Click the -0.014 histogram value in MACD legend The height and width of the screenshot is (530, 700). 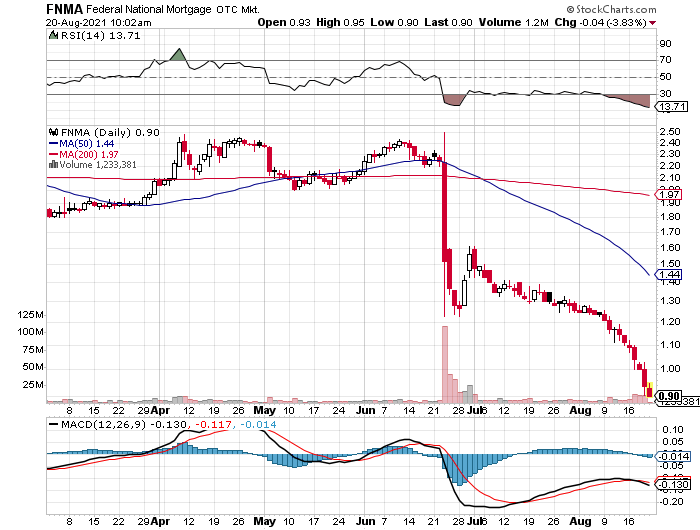pyautogui.click(x=258, y=424)
